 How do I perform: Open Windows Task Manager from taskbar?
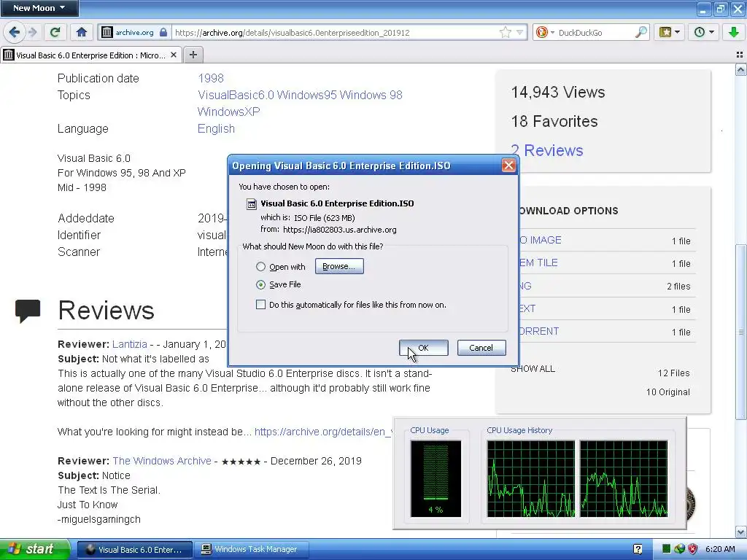coord(252,550)
